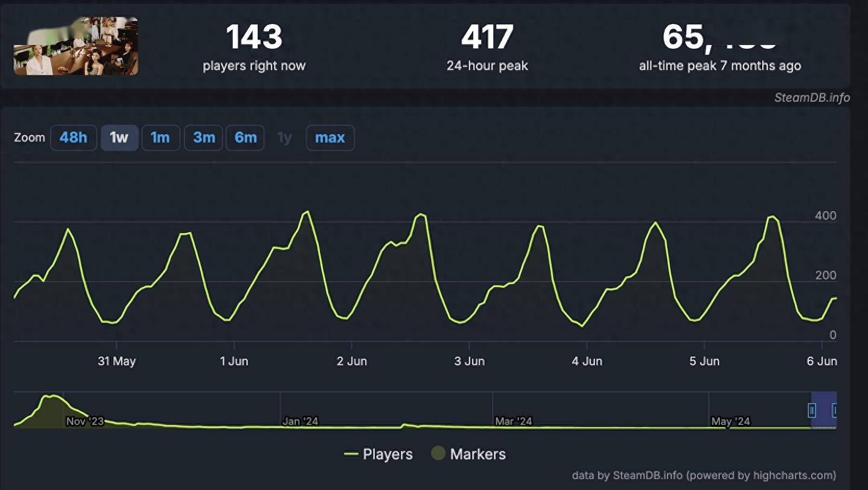Switch chart zoom to 1w
Image resolution: width=868 pixels, height=490 pixels.
click(x=119, y=138)
